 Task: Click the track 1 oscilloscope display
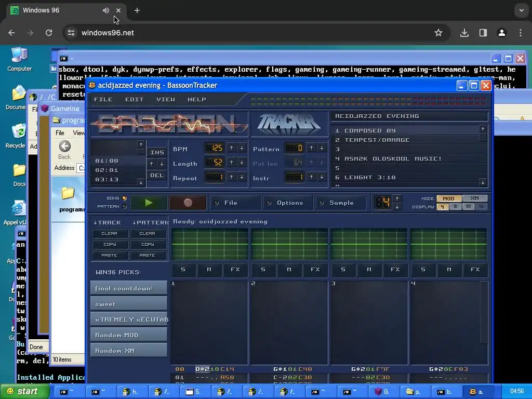(210, 244)
